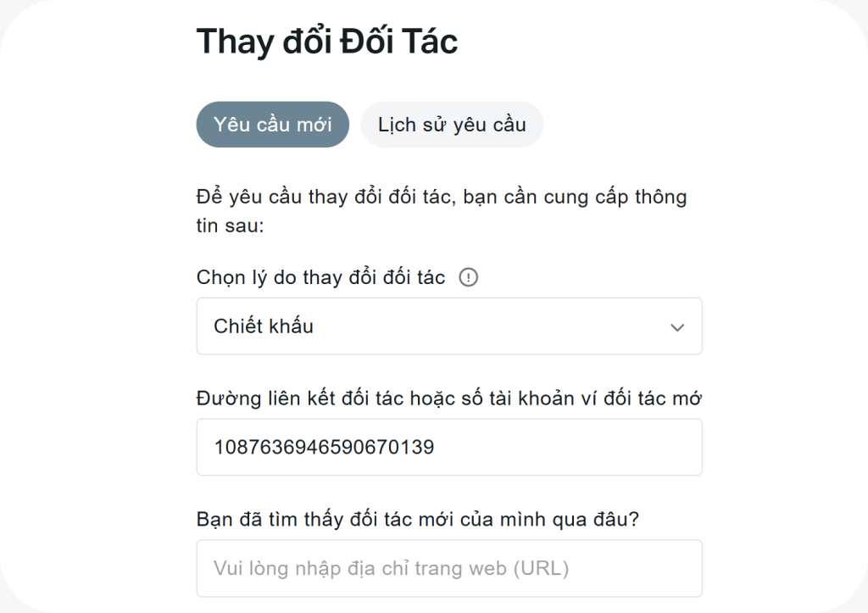The width and height of the screenshot is (868, 613).
Task: Click the words tin sau in the instructions
Action: point(231,227)
